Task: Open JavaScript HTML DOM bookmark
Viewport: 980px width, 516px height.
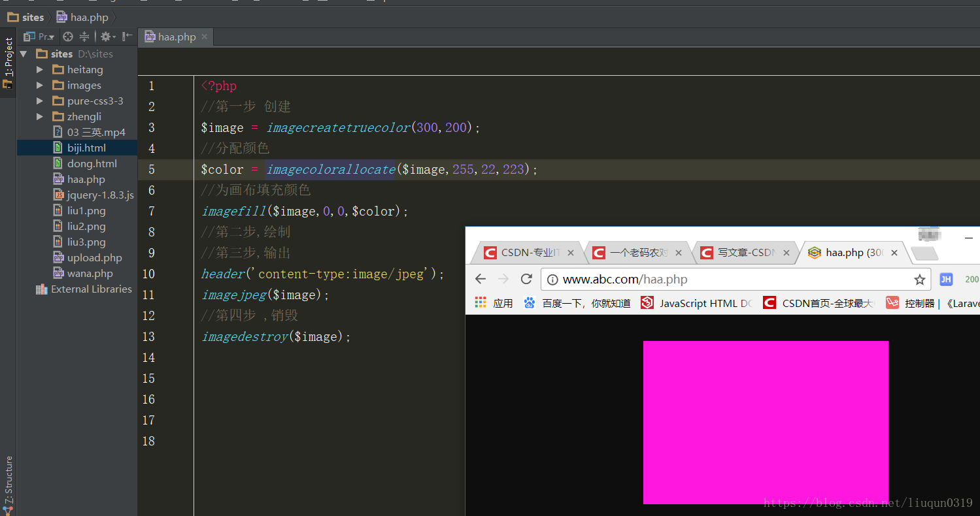Action: coord(697,303)
